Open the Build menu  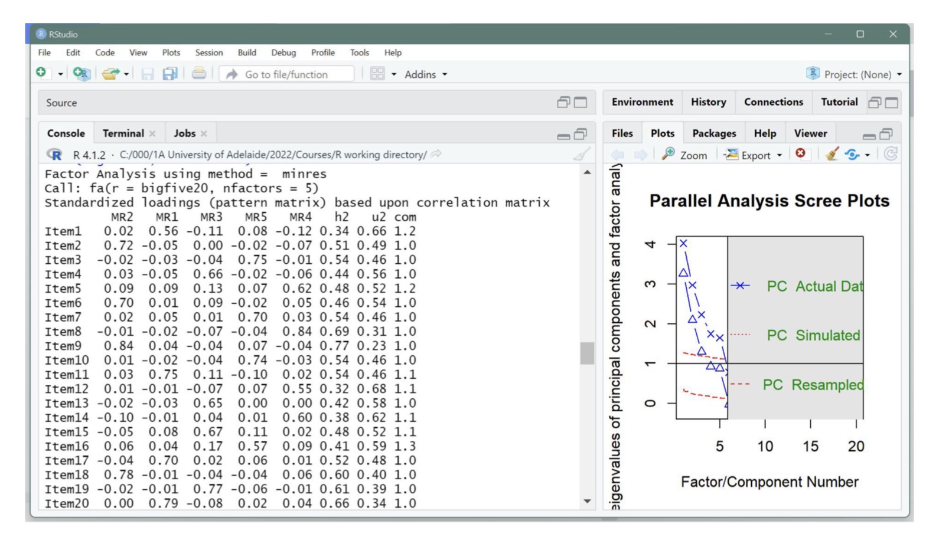tap(247, 53)
